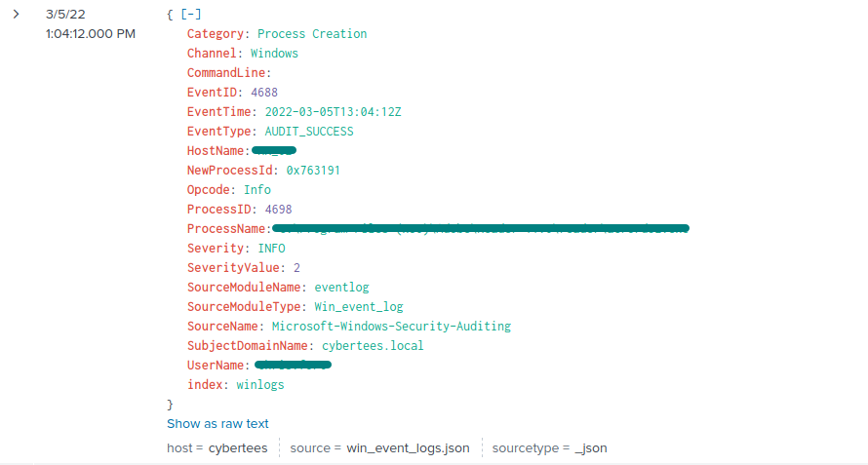Click the Show as raw text link
868x465 pixels.
coord(217,423)
